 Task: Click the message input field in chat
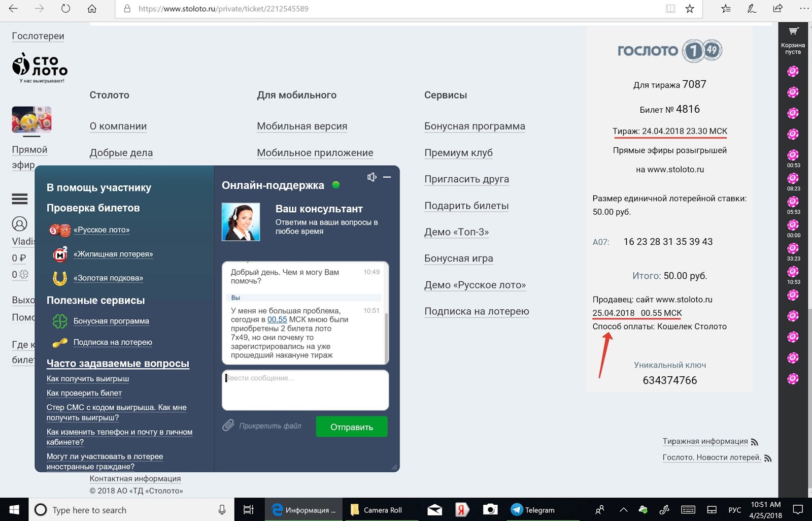pyautogui.click(x=306, y=390)
